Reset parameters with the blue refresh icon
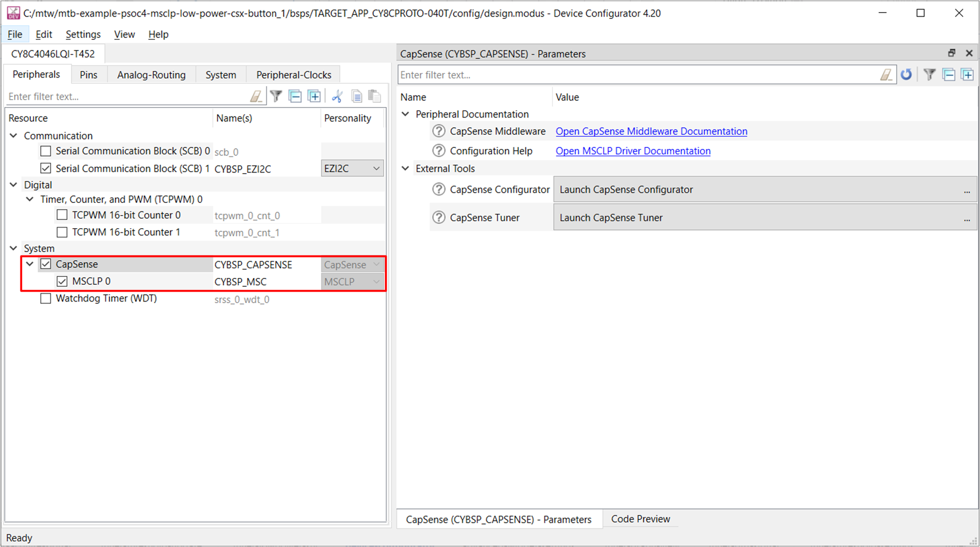The height and width of the screenshot is (547, 980). tap(906, 74)
